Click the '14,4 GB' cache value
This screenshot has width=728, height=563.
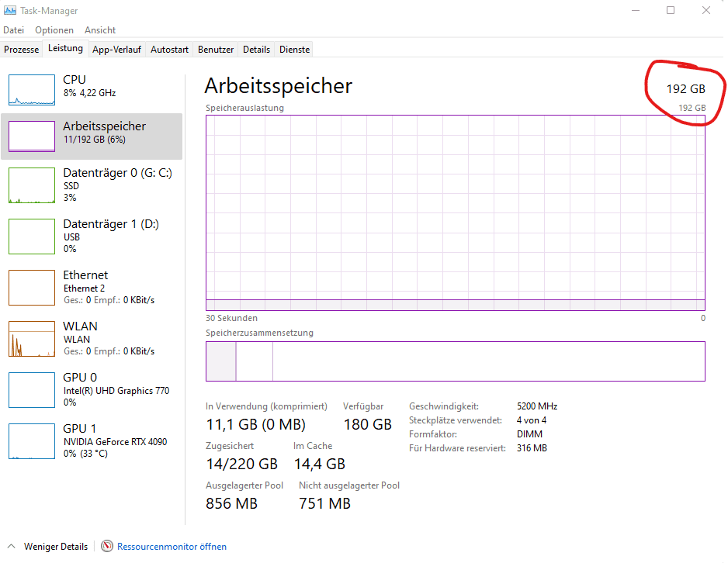[320, 464]
